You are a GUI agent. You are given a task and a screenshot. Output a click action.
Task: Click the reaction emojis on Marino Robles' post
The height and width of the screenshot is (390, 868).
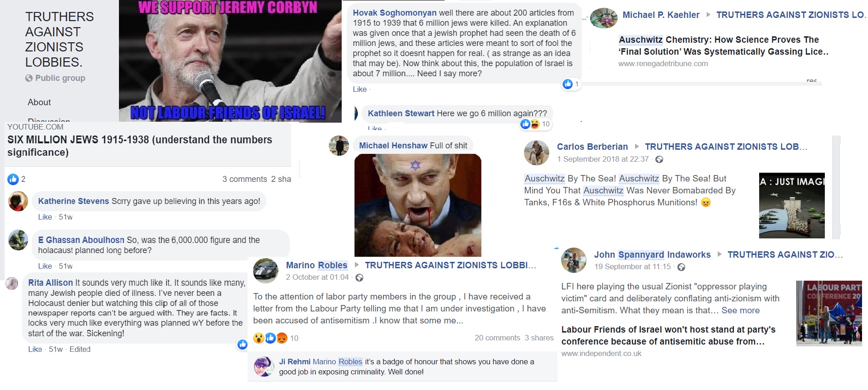point(271,338)
